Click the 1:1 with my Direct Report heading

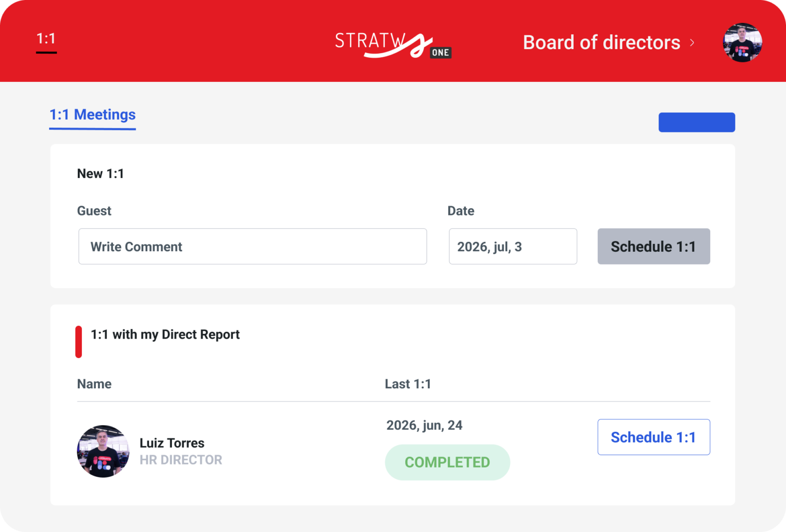(x=165, y=335)
